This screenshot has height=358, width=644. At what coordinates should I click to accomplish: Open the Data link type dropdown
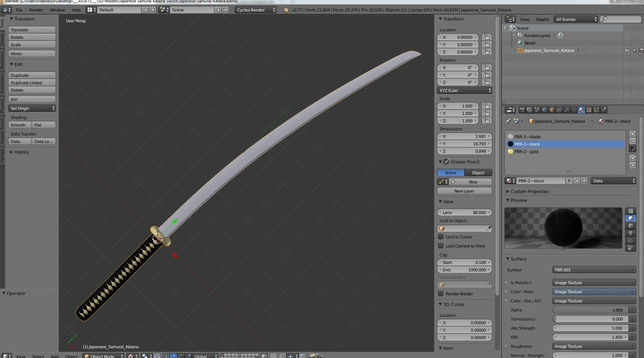[613, 181]
